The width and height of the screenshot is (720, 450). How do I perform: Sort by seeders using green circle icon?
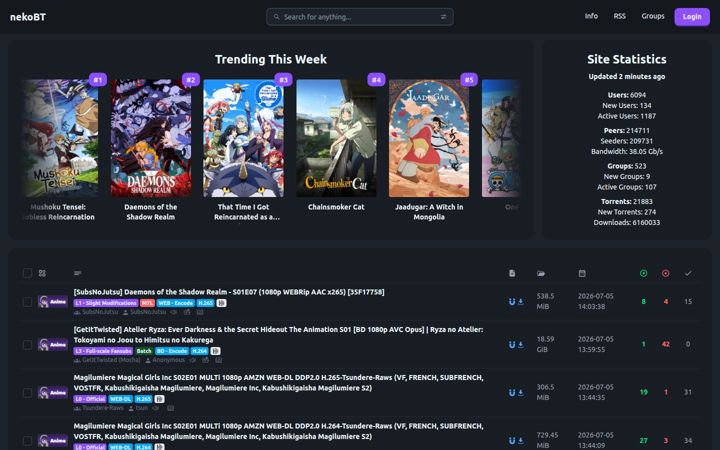click(x=644, y=273)
